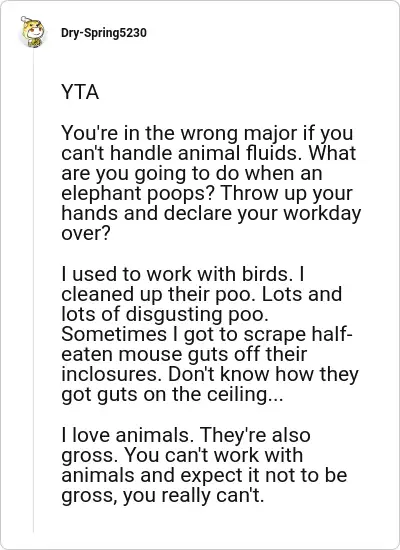This screenshot has height=550, width=400.
Task: Click the line "cleaned up their poo. Lots and"
Action: [x=201, y=294]
